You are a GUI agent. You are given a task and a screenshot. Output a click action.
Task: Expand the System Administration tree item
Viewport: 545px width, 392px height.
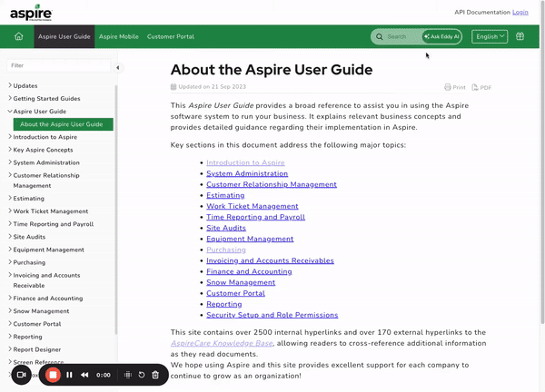pyautogui.click(x=10, y=162)
